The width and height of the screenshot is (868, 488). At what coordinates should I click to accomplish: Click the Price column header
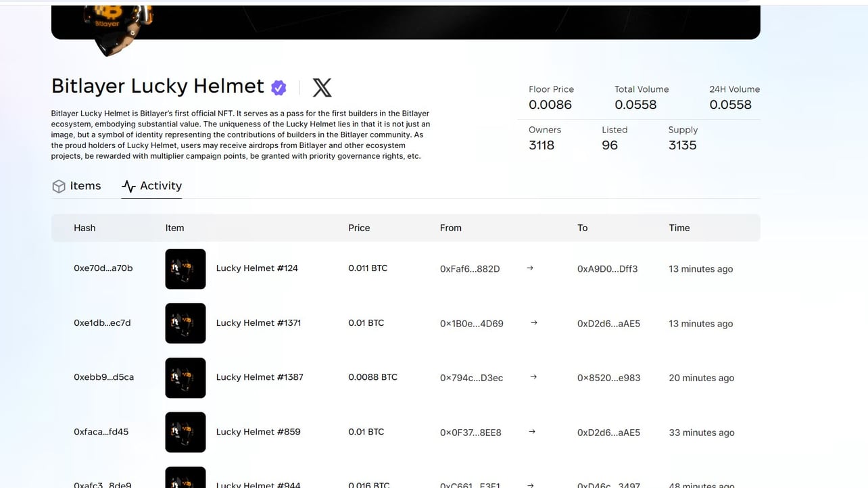tap(359, 228)
